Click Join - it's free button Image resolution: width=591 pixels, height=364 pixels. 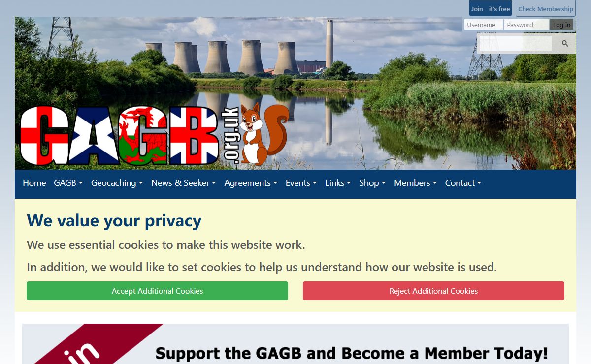[491, 9]
